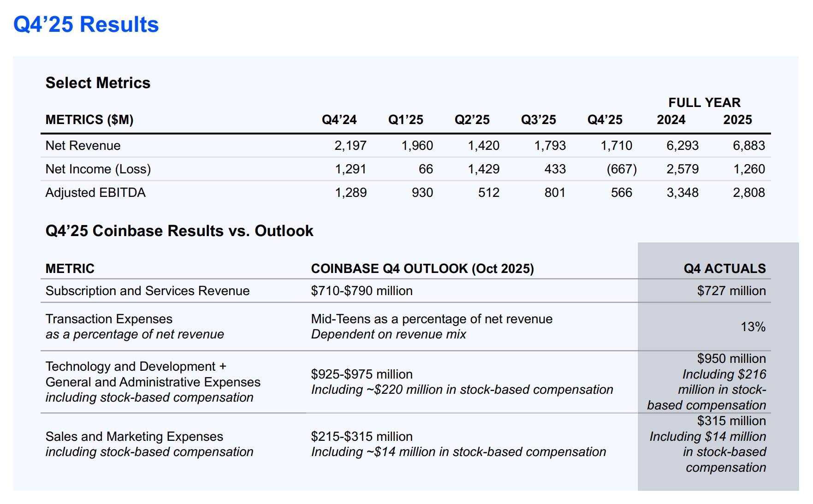Click the Q3'25 column header
Screen dimensions: 813x504
[538, 120]
